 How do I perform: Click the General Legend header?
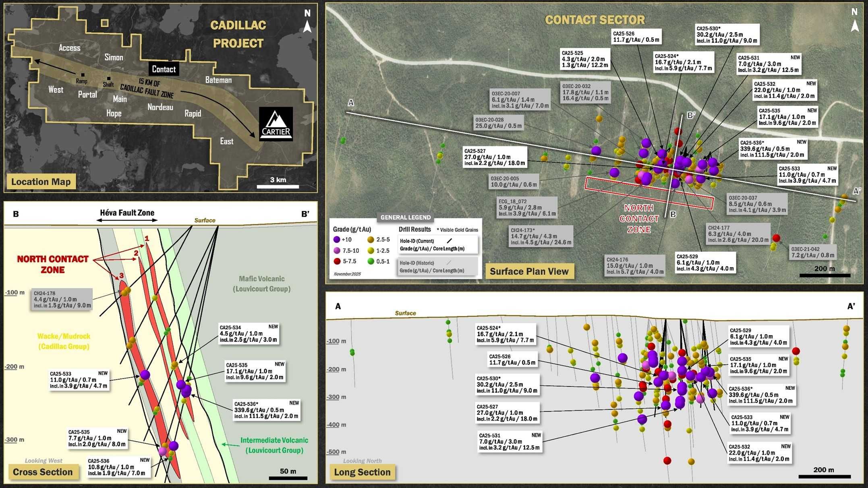(405, 217)
